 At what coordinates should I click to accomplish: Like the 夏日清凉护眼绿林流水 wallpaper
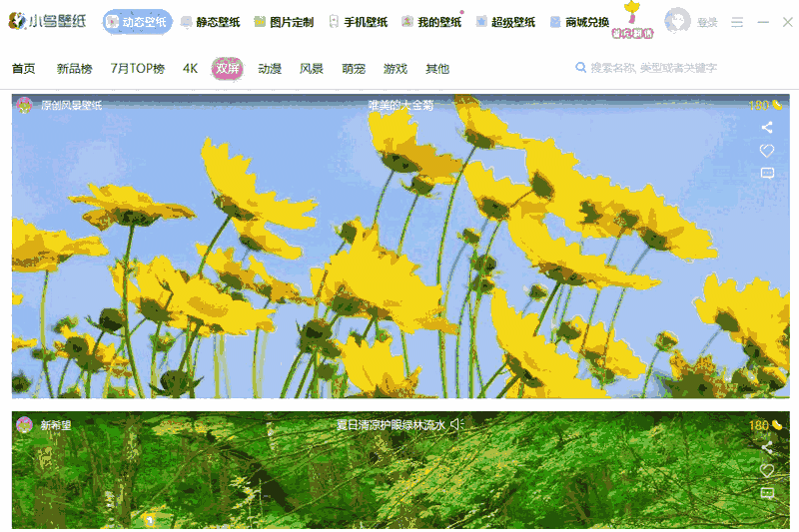767,470
